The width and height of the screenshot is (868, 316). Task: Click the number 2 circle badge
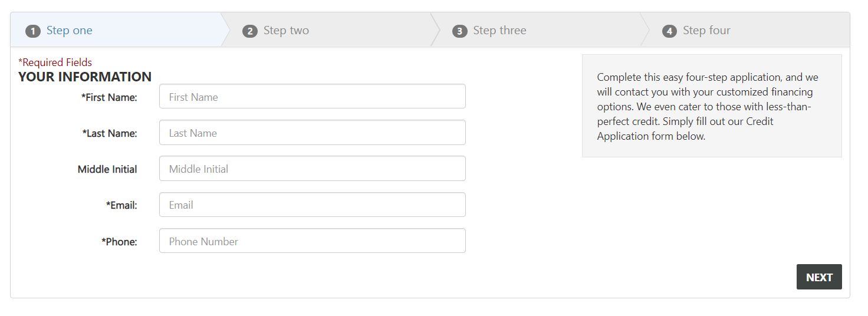tap(250, 31)
